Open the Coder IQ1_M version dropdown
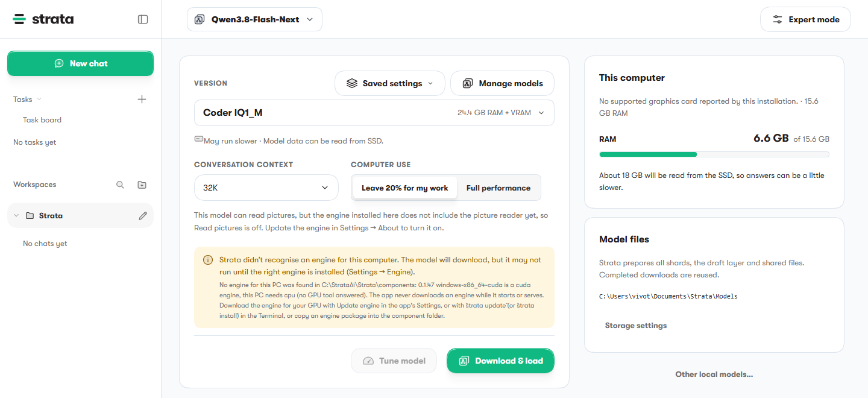The width and height of the screenshot is (868, 398). point(374,113)
